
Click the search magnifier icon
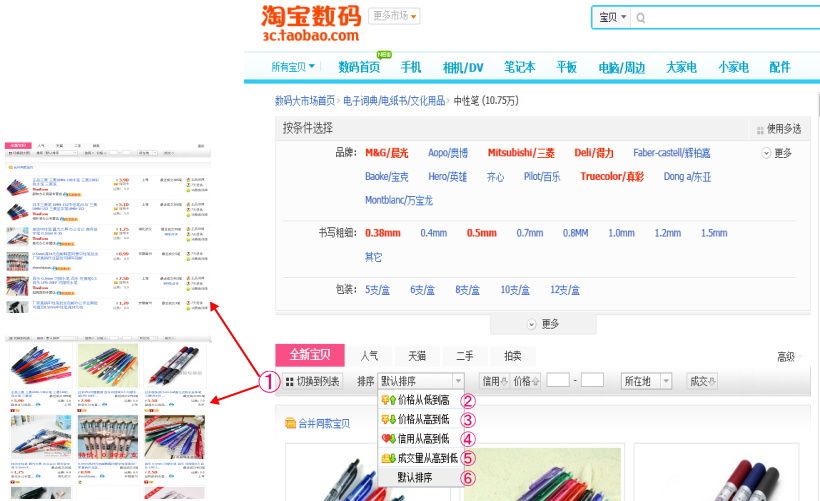click(641, 18)
